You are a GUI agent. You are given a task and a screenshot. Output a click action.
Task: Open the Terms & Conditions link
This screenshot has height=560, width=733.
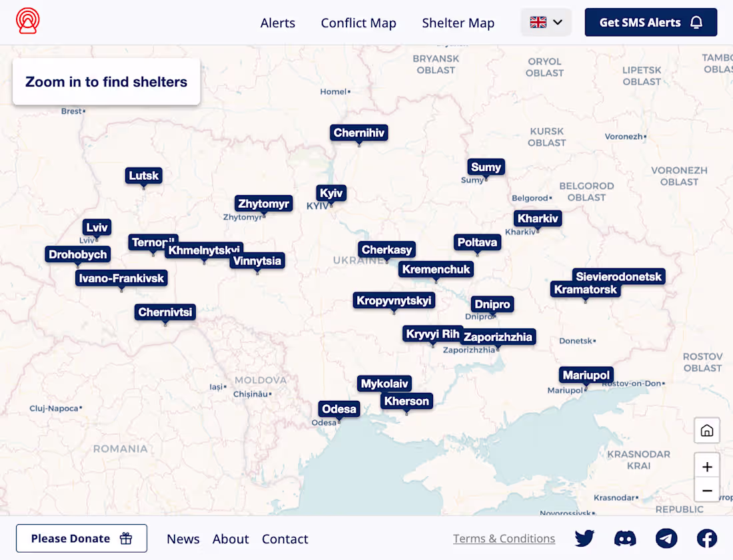click(504, 538)
